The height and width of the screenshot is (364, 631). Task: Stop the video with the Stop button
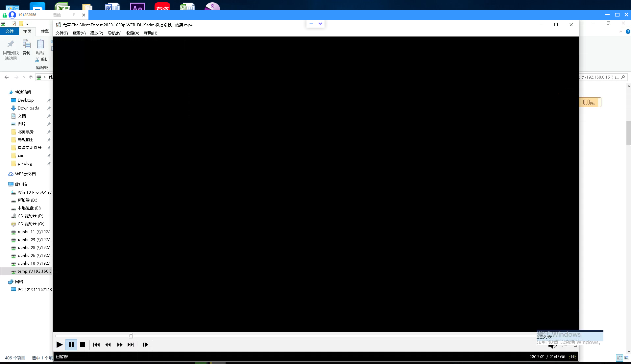tap(83, 345)
